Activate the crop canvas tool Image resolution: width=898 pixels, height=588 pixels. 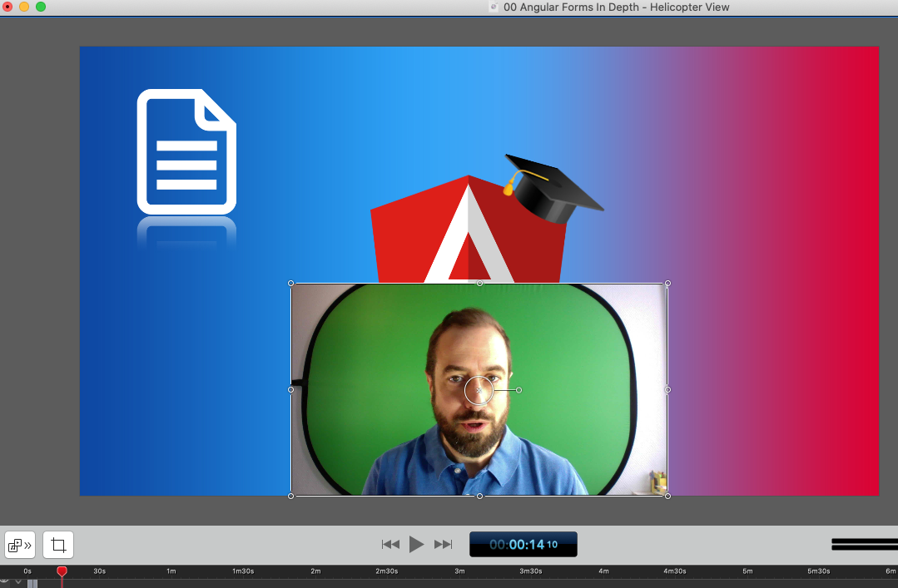click(x=58, y=545)
